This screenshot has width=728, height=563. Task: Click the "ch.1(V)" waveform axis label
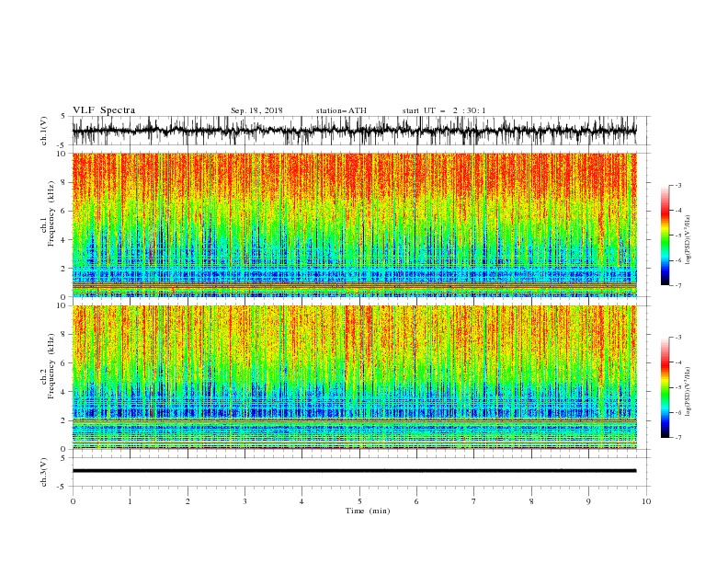44,131
